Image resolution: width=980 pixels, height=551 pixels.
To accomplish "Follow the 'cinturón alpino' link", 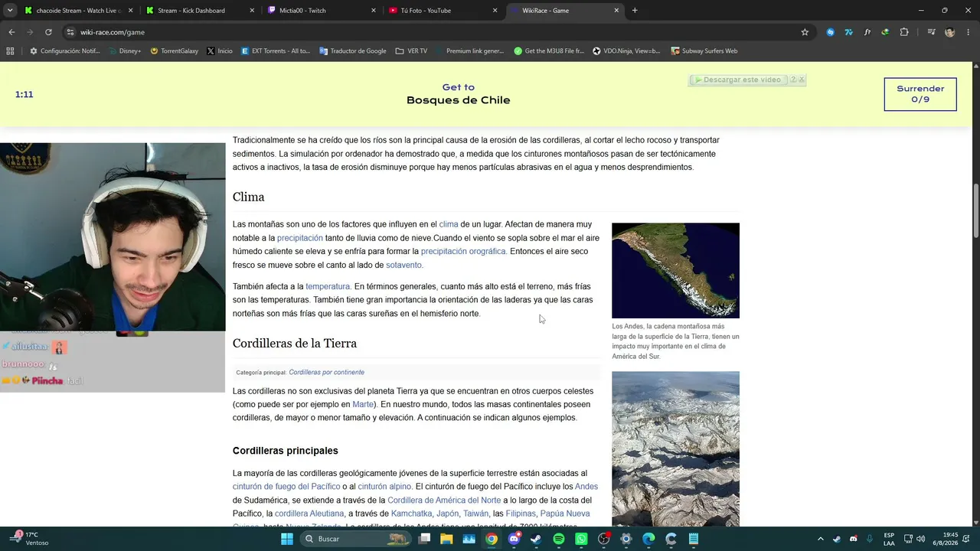I will coord(384,487).
